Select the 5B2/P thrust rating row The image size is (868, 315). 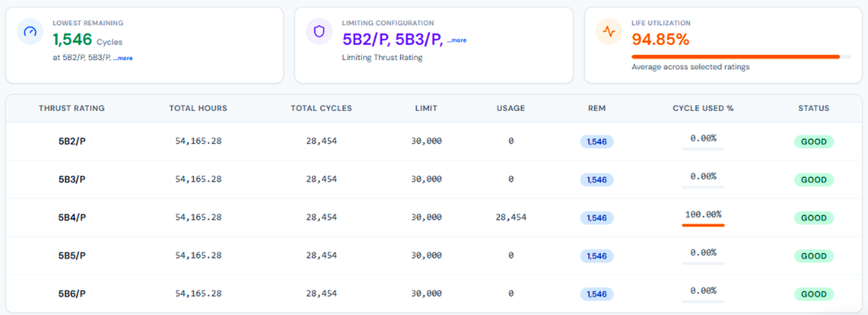click(x=434, y=141)
